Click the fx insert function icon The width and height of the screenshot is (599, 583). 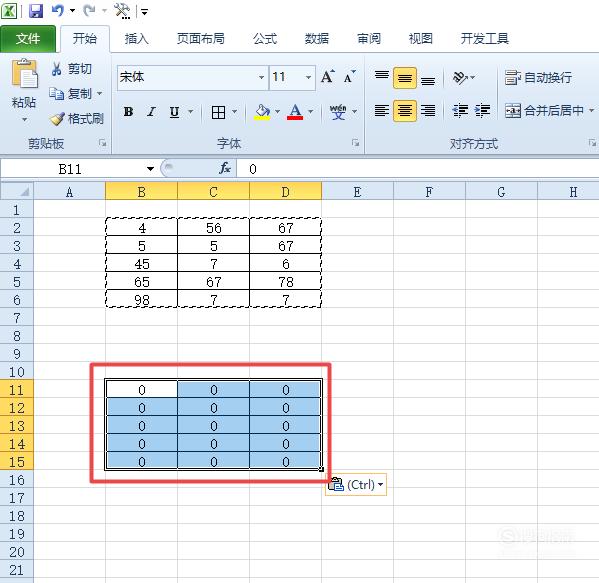coord(225,168)
